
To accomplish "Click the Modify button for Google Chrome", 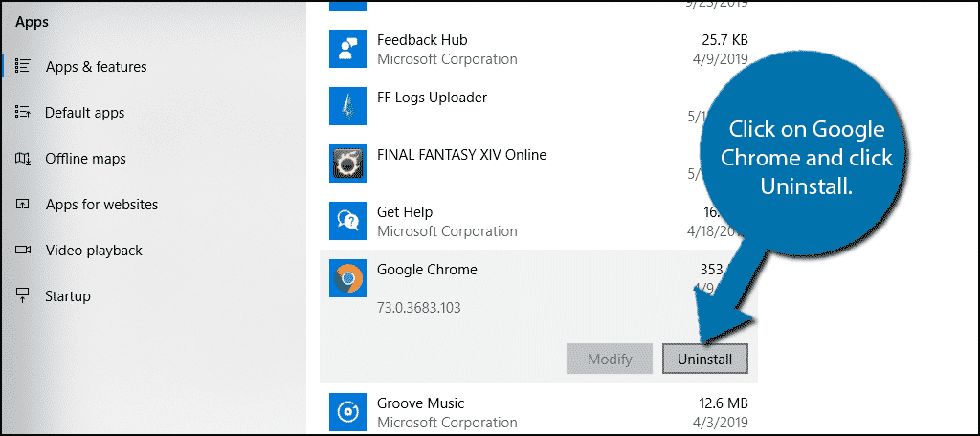I will (x=610, y=360).
